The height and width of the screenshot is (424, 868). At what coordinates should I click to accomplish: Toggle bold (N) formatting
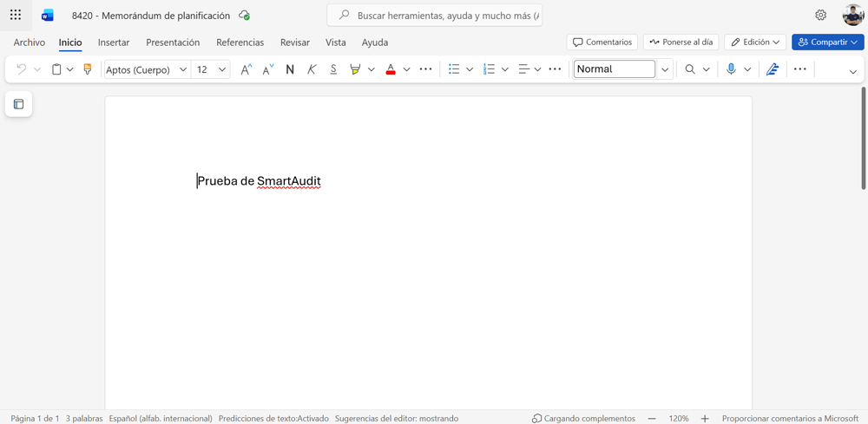pos(290,69)
